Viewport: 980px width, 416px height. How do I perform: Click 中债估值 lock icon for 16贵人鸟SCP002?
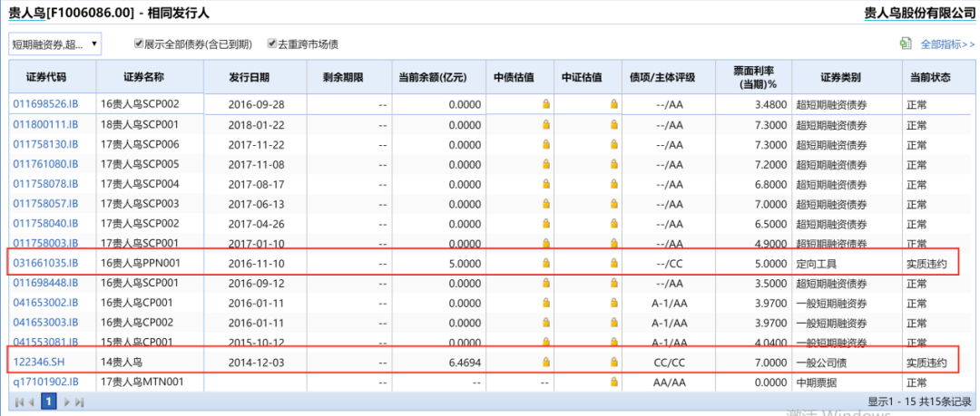point(546,104)
